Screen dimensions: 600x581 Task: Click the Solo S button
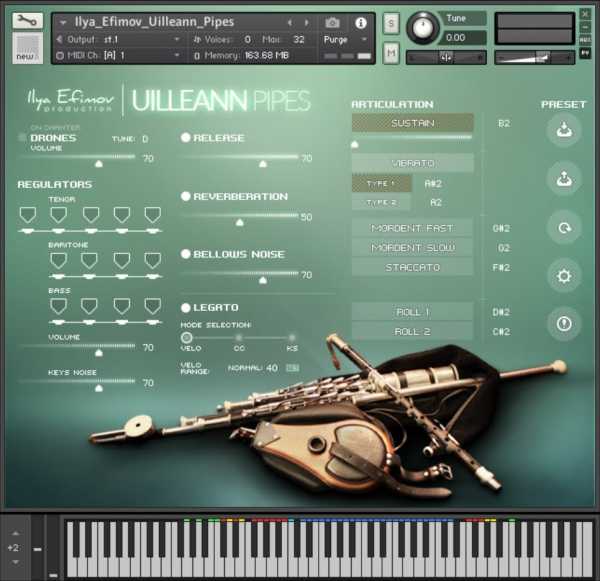tap(391, 23)
